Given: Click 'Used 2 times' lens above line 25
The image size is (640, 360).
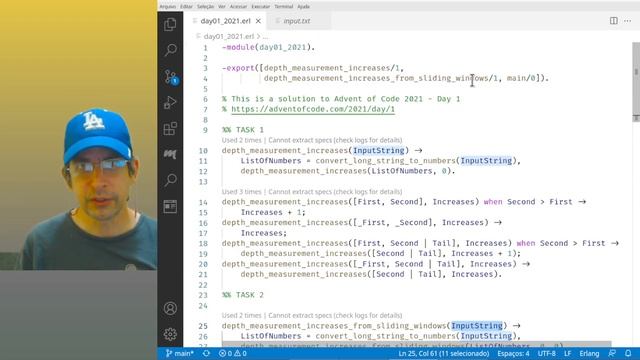Looking at the screenshot, I should coord(242,315).
